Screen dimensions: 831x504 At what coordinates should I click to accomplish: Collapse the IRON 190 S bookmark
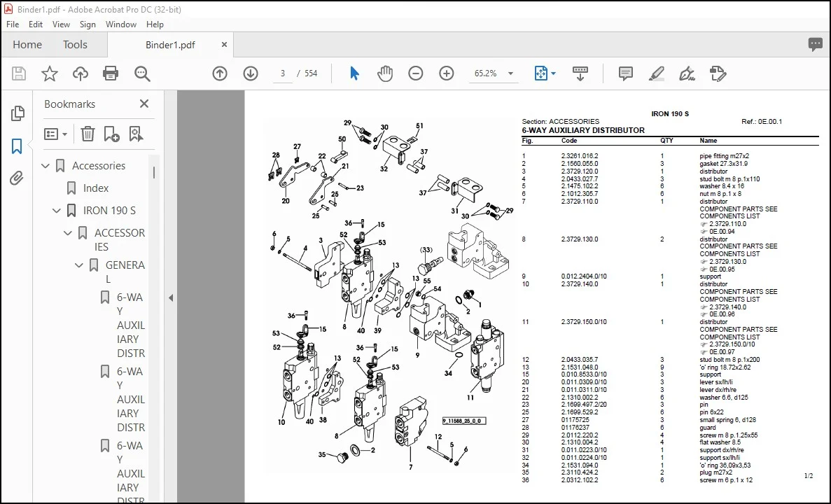tap(57, 211)
